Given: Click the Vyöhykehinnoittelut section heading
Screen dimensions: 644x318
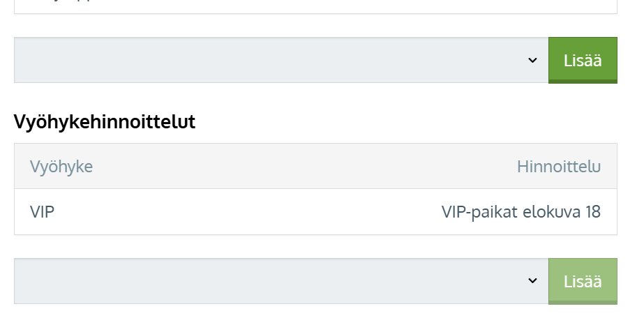Looking at the screenshot, I should pos(105,122).
